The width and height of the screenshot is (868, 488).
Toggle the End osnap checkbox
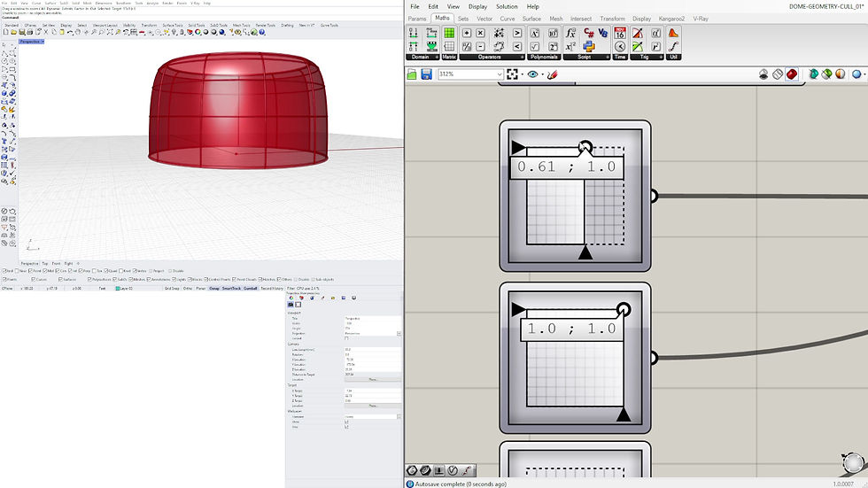(x=4, y=270)
